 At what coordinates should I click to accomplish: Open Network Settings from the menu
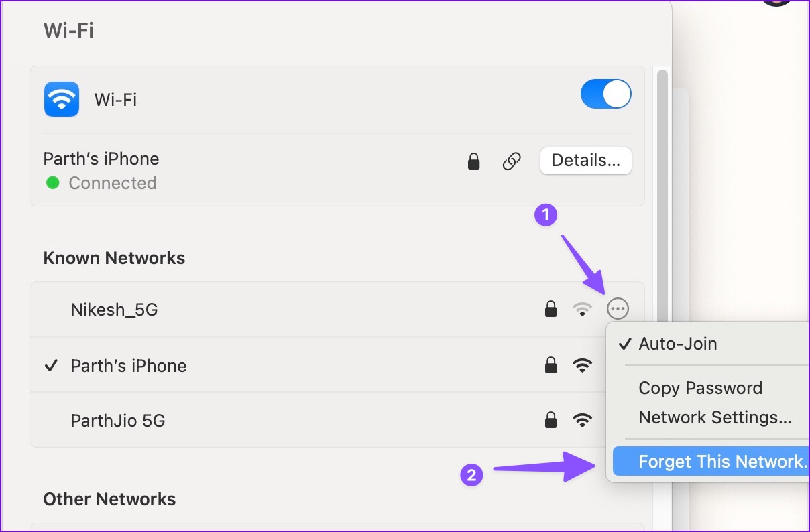715,417
